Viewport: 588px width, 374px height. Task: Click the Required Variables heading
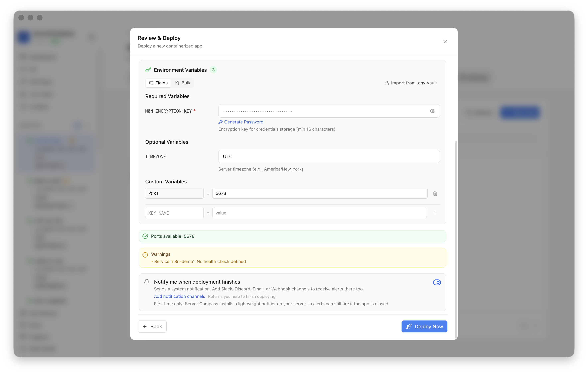tap(167, 96)
